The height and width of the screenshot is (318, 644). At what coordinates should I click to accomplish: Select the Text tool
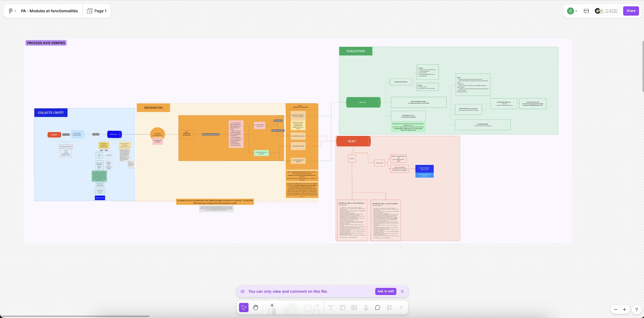click(x=331, y=308)
